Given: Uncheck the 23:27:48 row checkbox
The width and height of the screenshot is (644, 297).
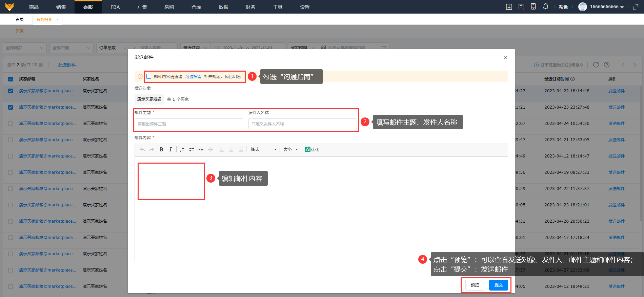Looking at the screenshot, I should coord(11,107).
